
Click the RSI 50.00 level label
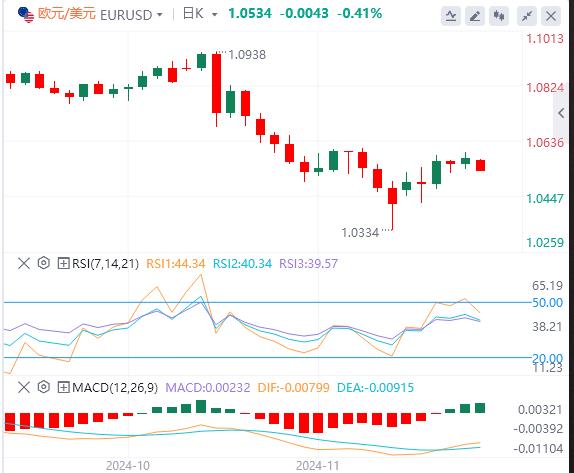[x=547, y=303]
